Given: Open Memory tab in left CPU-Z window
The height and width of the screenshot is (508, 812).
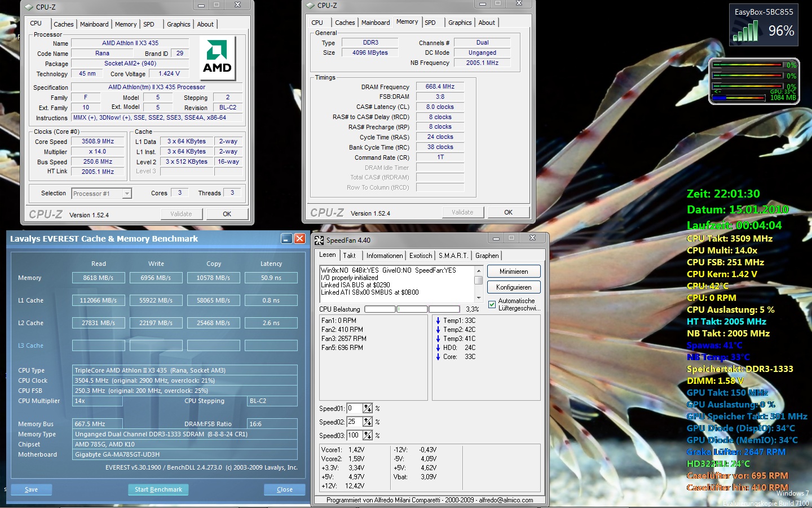Looking at the screenshot, I should [x=126, y=24].
